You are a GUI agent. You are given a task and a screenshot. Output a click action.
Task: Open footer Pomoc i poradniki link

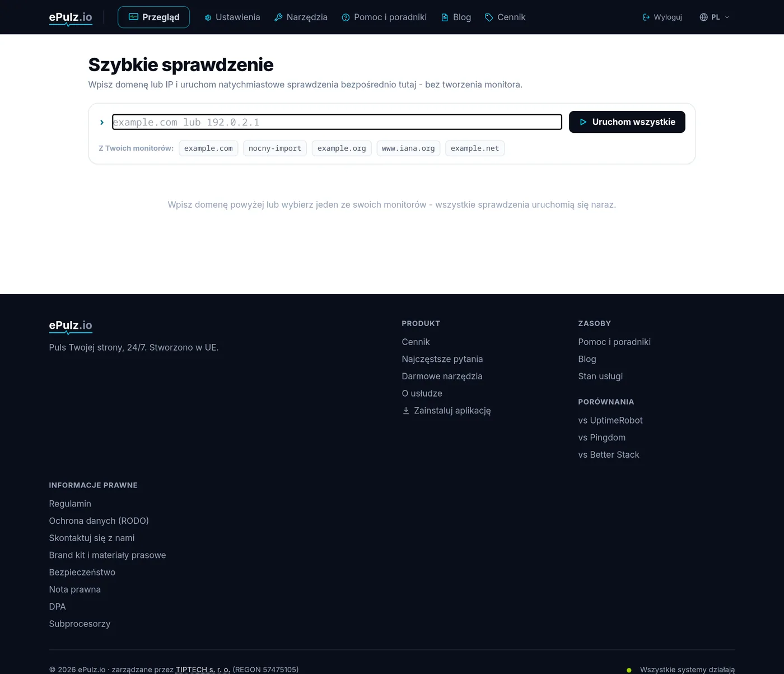(x=614, y=342)
